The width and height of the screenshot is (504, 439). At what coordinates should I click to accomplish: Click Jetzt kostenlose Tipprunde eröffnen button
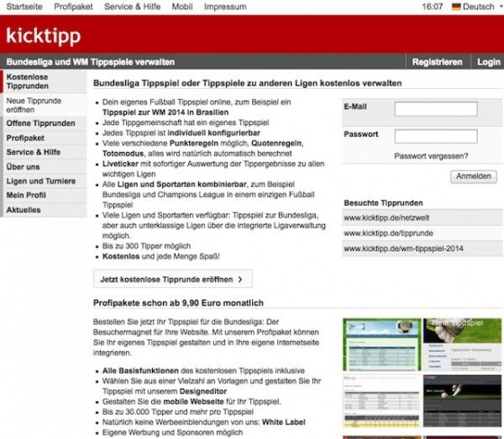coord(173,279)
